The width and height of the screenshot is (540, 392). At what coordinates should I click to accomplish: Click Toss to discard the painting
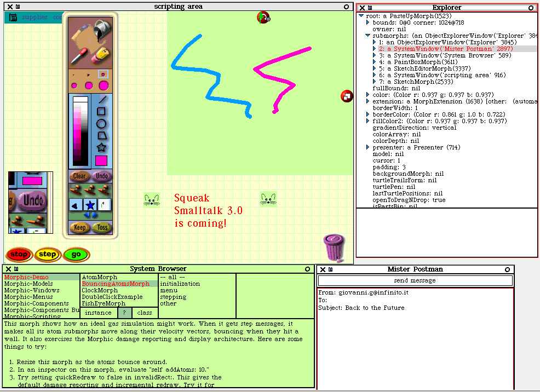102,227
